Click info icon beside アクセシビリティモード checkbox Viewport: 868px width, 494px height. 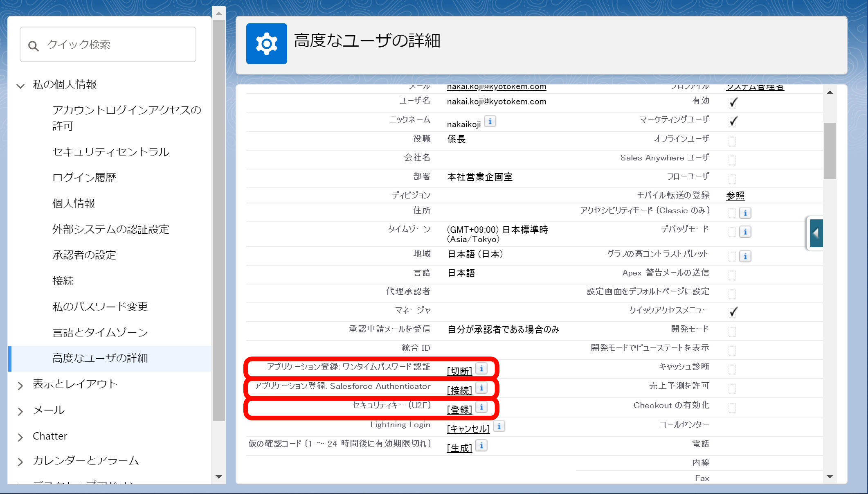(x=745, y=213)
